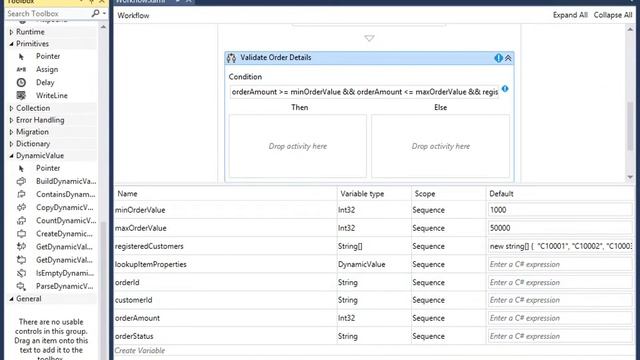Click the Sequence scope of orderStatus
640x360 pixels.
click(x=428, y=336)
